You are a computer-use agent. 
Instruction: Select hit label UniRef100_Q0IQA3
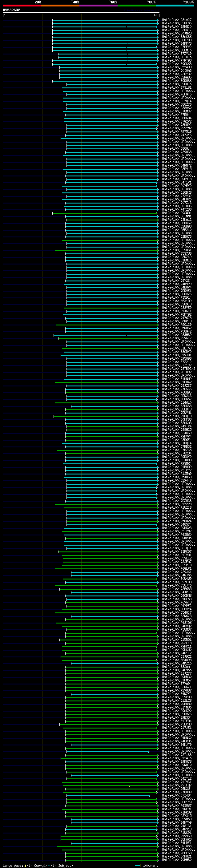(x=177, y=71)
